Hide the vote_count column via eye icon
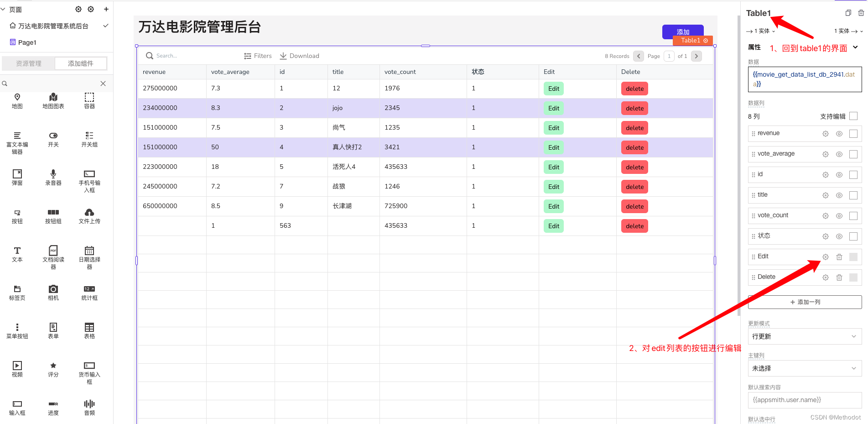 click(839, 216)
